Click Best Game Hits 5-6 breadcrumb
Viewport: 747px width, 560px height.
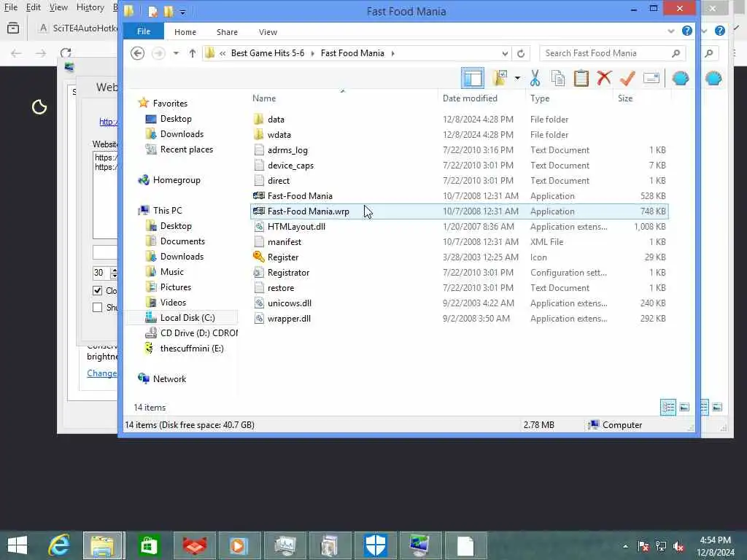(x=267, y=53)
